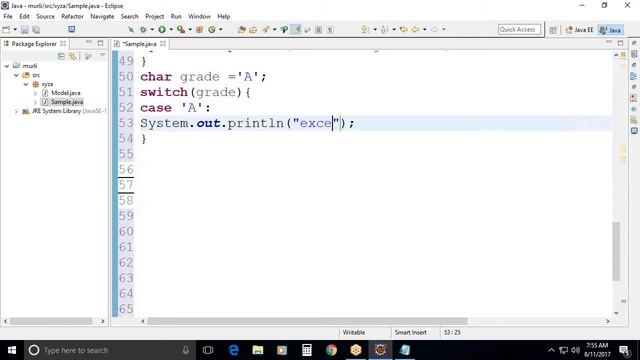Viewport: 640px width, 360px height.
Task: Click the Back navigation arrow icon
Action: (x=416, y=29)
